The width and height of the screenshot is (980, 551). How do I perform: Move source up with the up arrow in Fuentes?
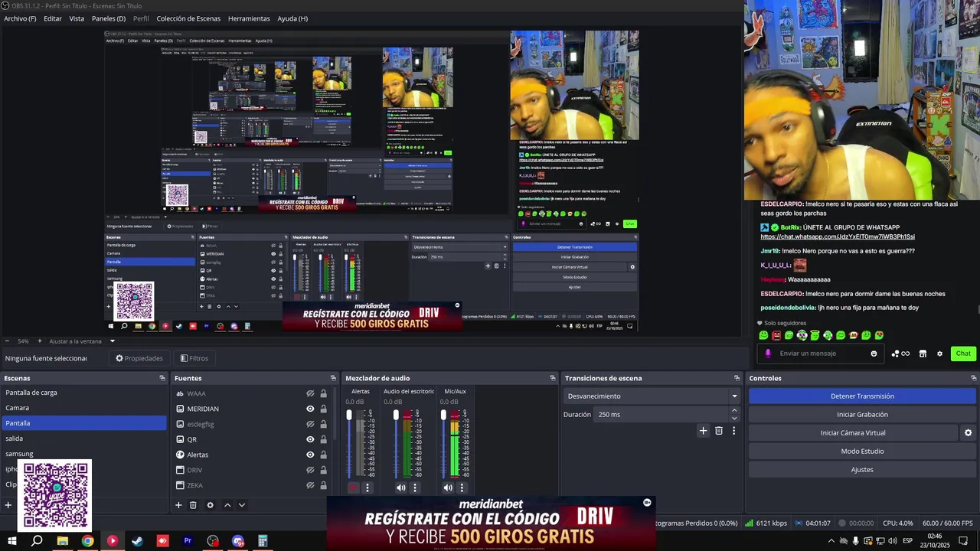tap(227, 505)
